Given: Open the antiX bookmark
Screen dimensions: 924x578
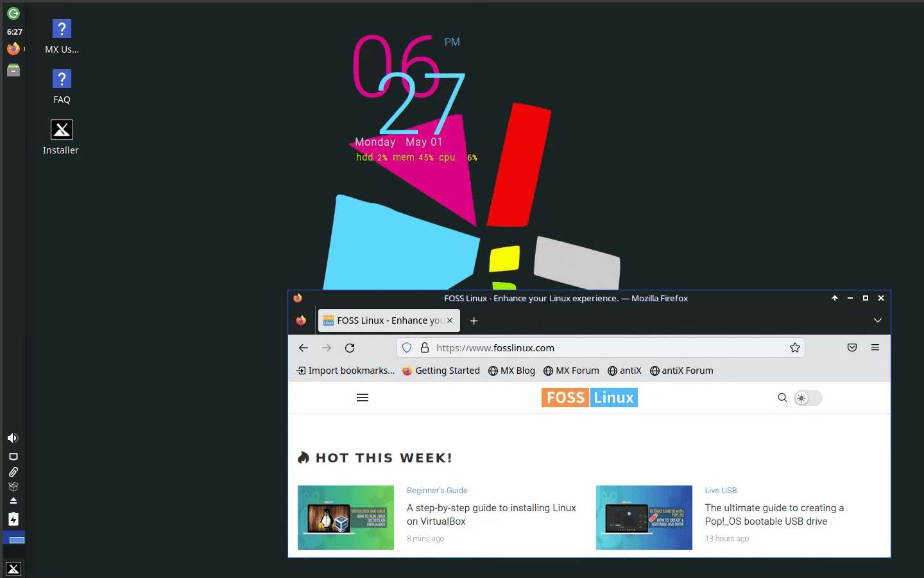Looking at the screenshot, I should click(x=624, y=371).
